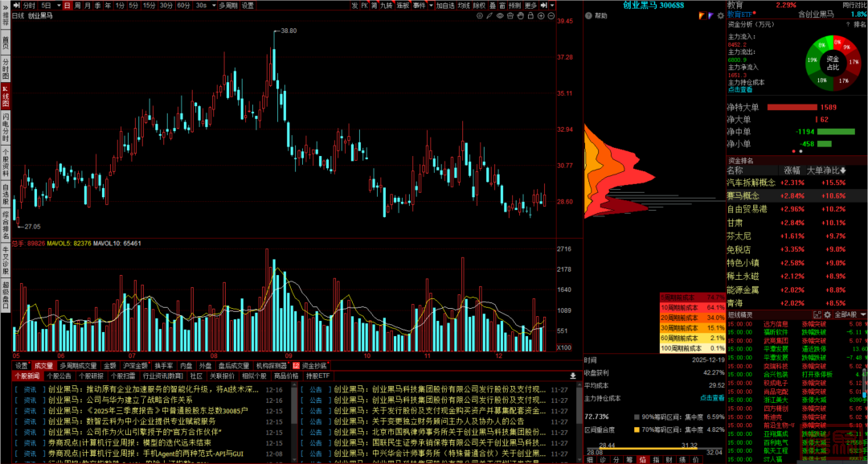Click the download arrow icon in news panel
The image size is (868, 464).
click(571, 376)
